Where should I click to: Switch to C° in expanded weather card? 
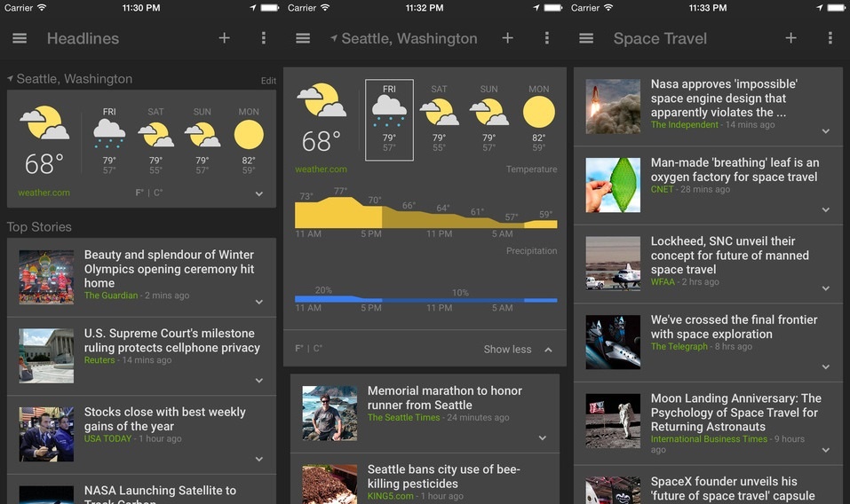click(x=318, y=349)
